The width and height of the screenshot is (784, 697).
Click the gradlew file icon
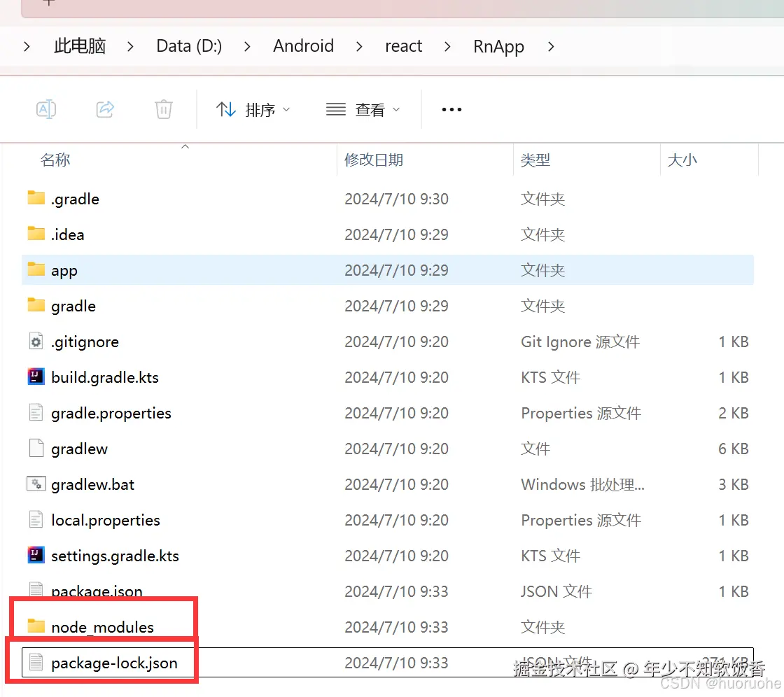pos(36,449)
